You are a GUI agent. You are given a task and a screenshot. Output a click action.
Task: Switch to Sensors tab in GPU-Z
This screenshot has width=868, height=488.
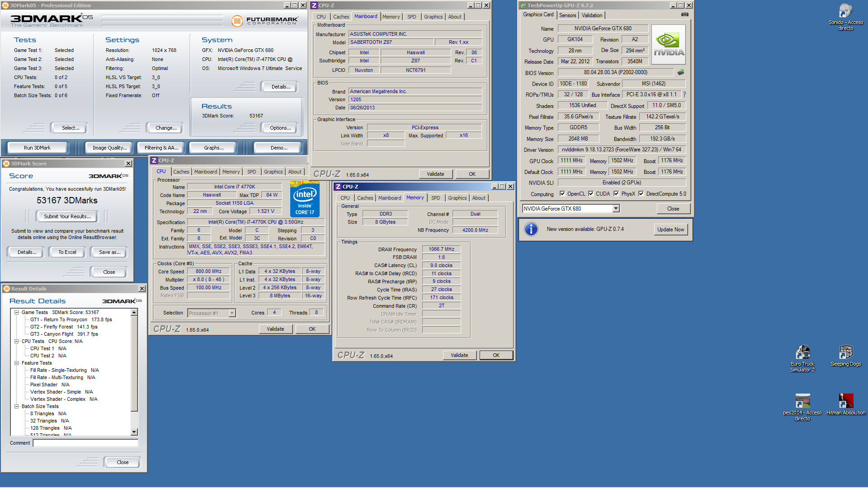coord(567,15)
